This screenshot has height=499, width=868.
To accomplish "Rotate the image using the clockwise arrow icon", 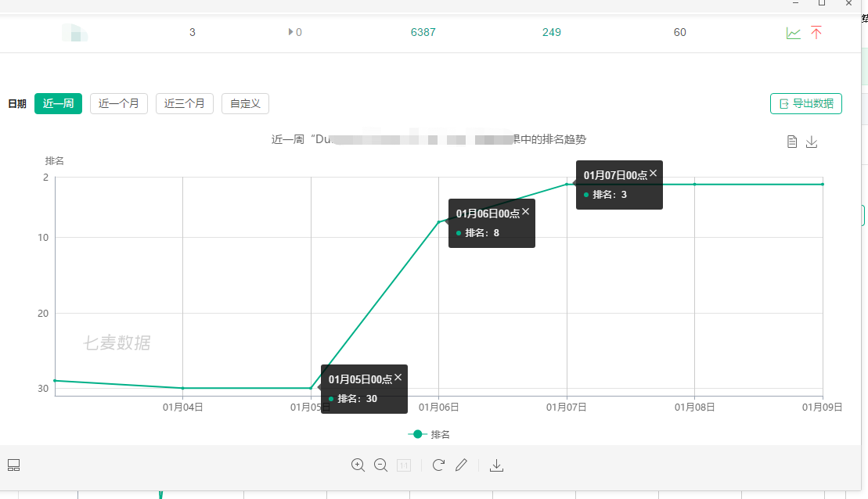I will (x=438, y=465).
